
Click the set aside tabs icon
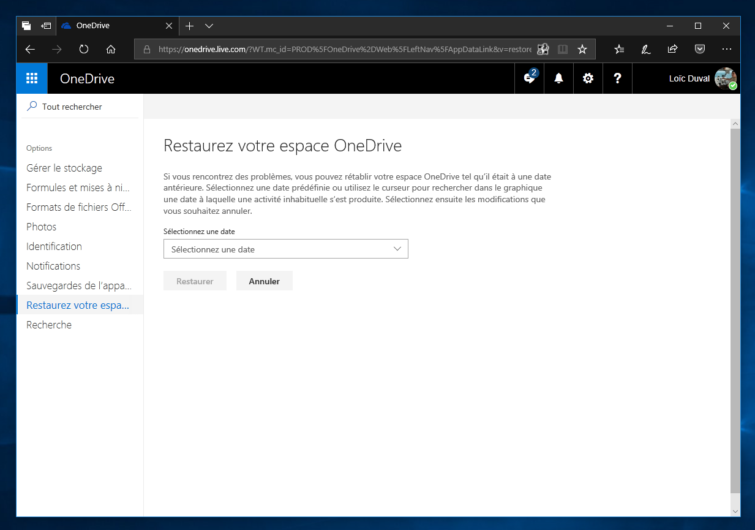click(x=46, y=26)
